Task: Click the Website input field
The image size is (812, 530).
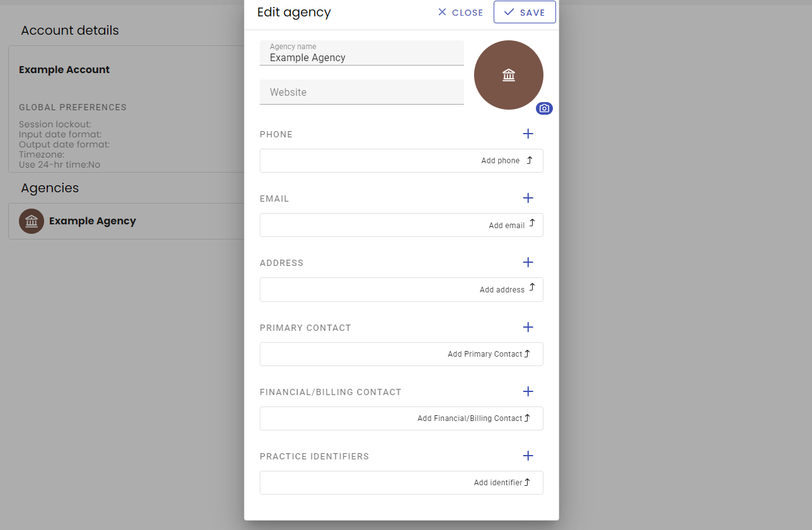Action: pyautogui.click(x=362, y=92)
